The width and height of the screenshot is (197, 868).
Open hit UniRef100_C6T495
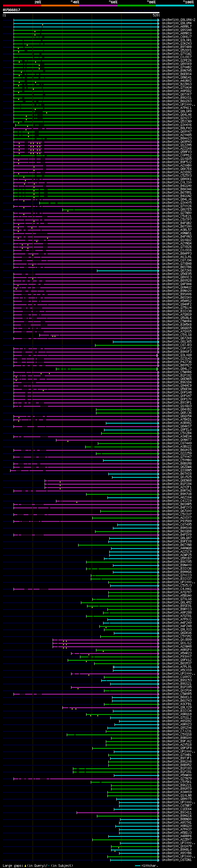176,525
